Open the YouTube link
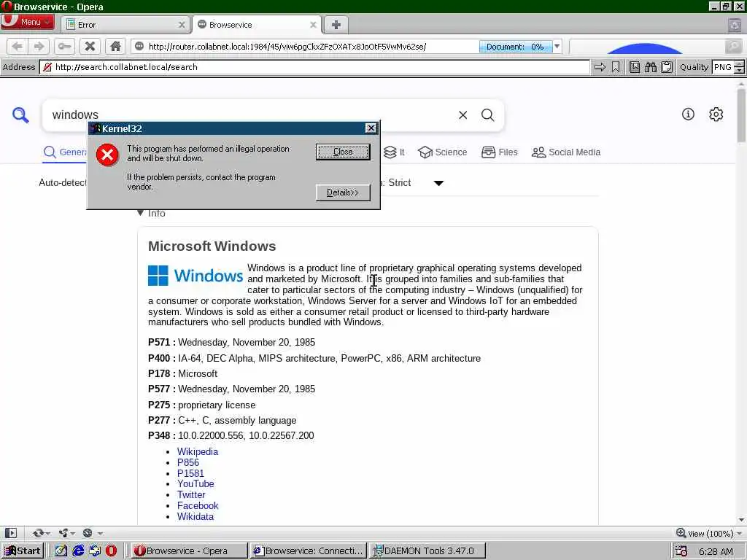The image size is (747, 560). pos(196,484)
